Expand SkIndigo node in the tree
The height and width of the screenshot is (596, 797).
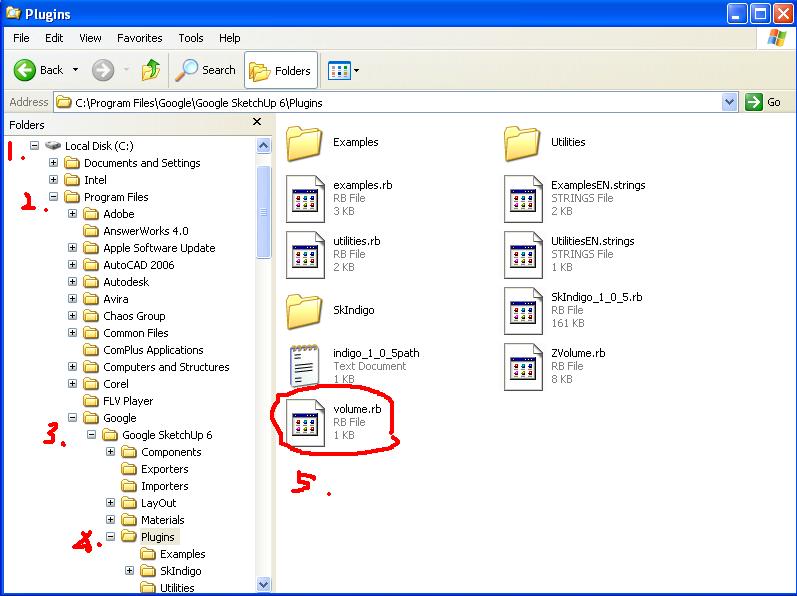pyautogui.click(x=130, y=571)
